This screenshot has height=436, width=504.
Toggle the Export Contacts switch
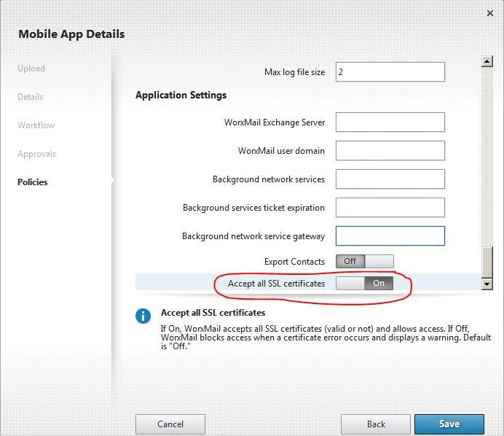pyautogui.click(x=364, y=261)
